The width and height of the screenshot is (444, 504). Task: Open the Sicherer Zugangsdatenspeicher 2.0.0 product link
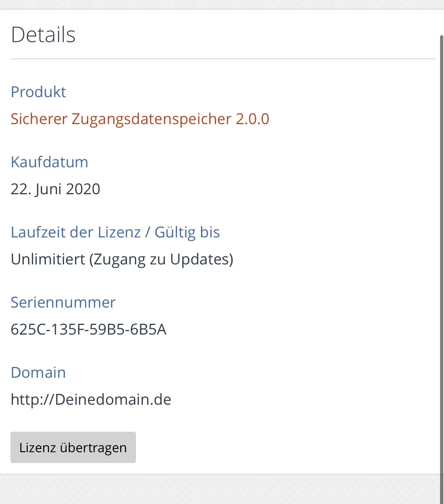click(140, 119)
